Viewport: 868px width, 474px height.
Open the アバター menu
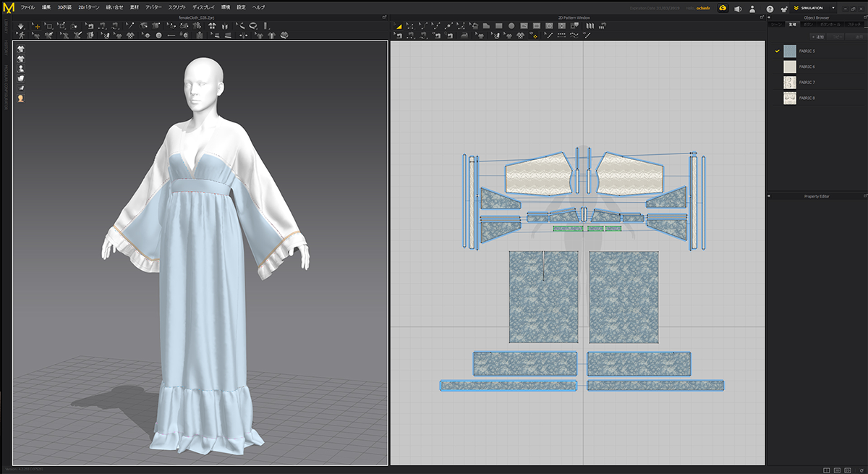click(153, 7)
